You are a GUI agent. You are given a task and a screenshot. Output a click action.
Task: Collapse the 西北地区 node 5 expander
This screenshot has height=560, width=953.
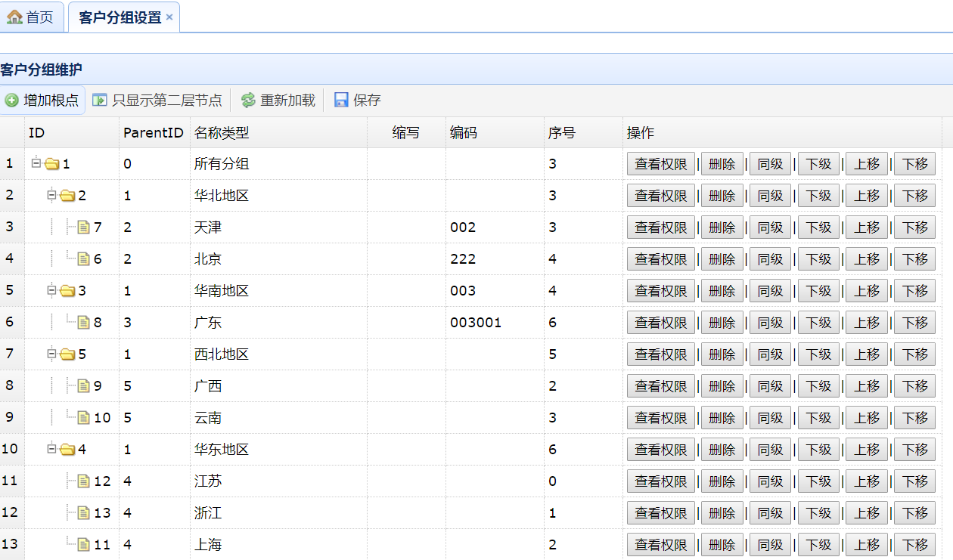51,354
